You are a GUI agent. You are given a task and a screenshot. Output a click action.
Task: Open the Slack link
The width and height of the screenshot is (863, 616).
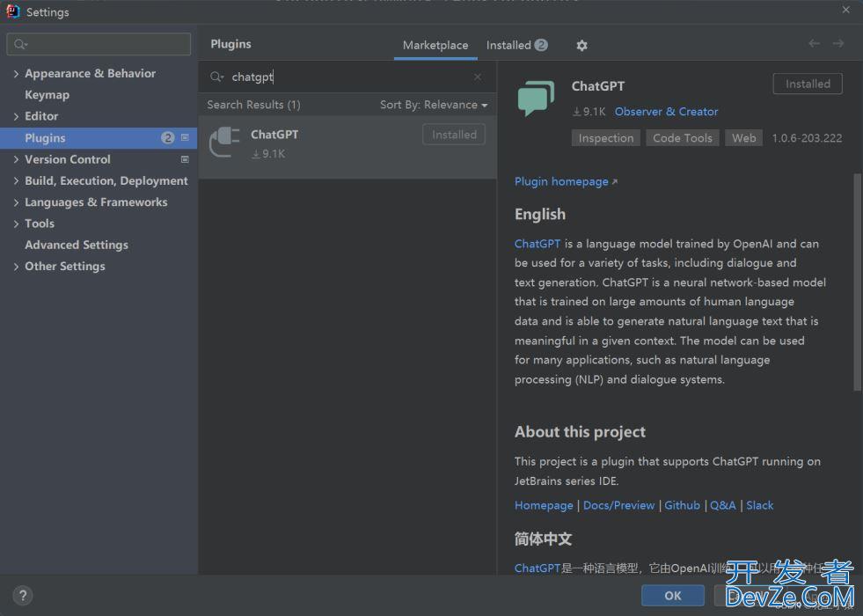[759, 505]
